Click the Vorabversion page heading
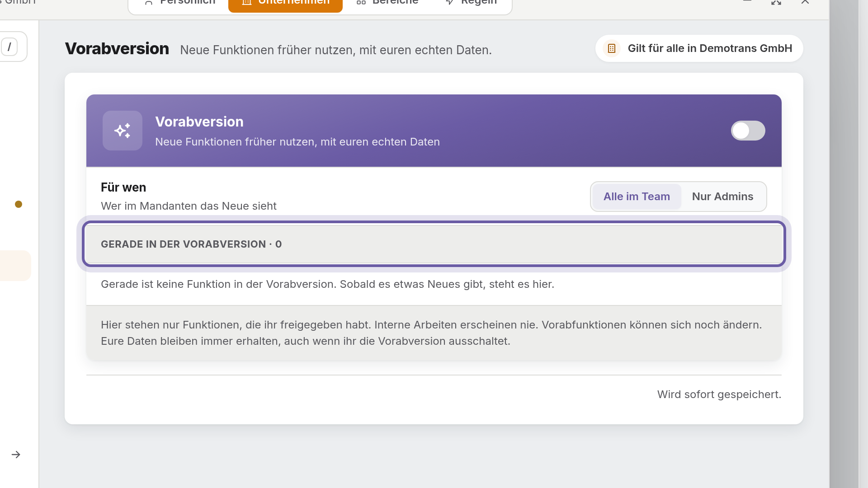 pos(117,49)
